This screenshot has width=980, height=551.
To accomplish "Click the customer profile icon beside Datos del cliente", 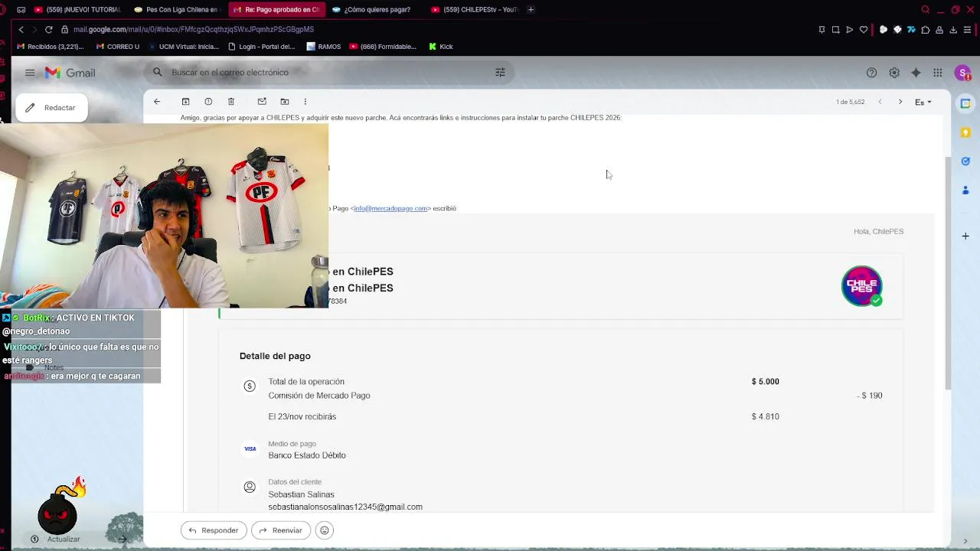I will click(x=250, y=487).
